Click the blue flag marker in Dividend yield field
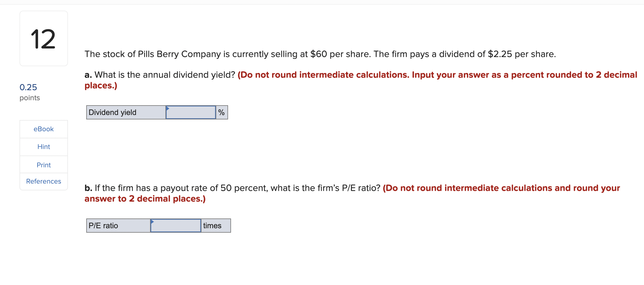644x285 pixels. (x=168, y=109)
